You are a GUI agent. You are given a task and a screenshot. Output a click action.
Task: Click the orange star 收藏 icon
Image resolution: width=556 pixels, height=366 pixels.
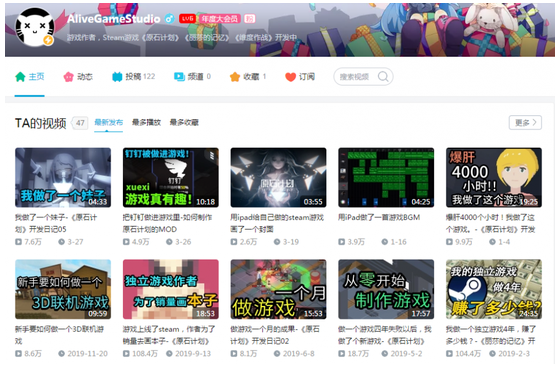[x=235, y=77]
